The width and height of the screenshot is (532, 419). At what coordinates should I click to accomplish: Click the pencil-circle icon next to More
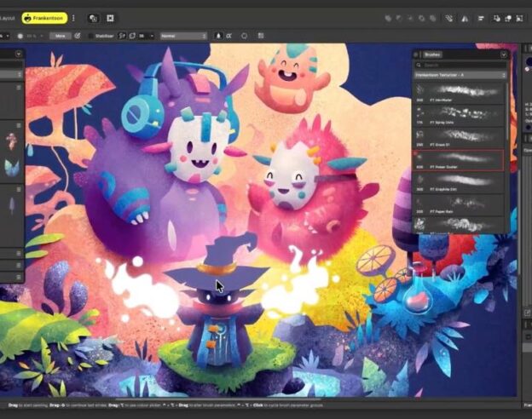tap(78, 36)
